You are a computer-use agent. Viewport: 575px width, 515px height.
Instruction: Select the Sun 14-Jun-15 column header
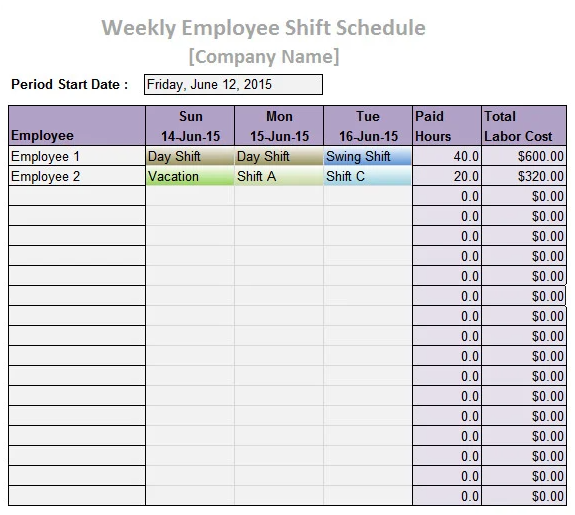(x=190, y=126)
